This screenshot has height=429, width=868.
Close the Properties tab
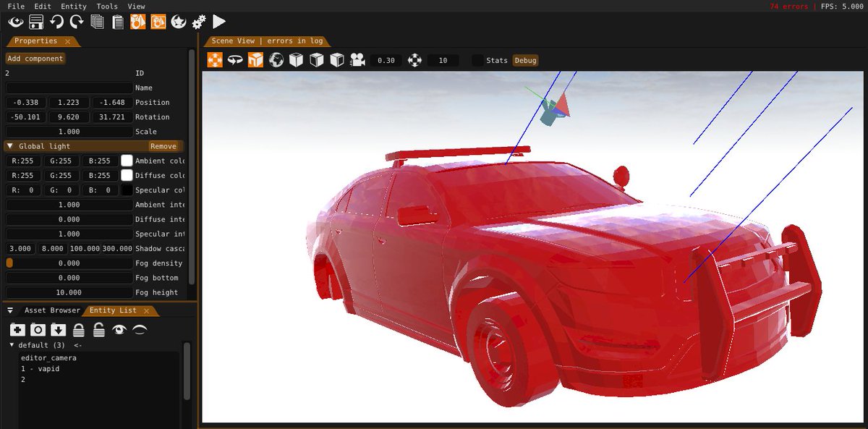tap(67, 41)
